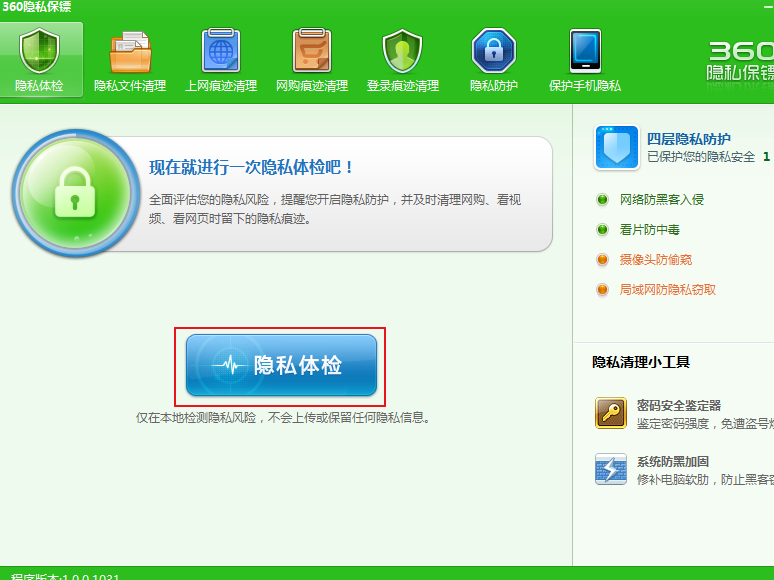774x580 pixels.
Task: Open the 摄像头防偷窥 protection link
Action: 656,260
